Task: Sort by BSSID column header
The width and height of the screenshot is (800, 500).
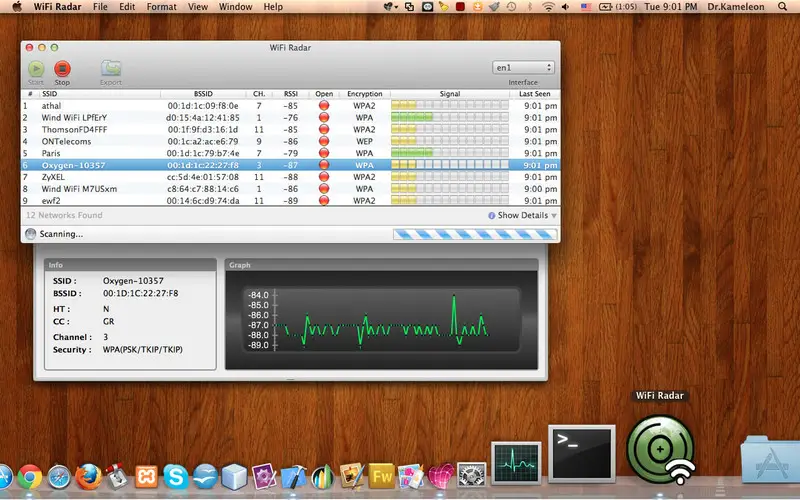Action: 203,94
